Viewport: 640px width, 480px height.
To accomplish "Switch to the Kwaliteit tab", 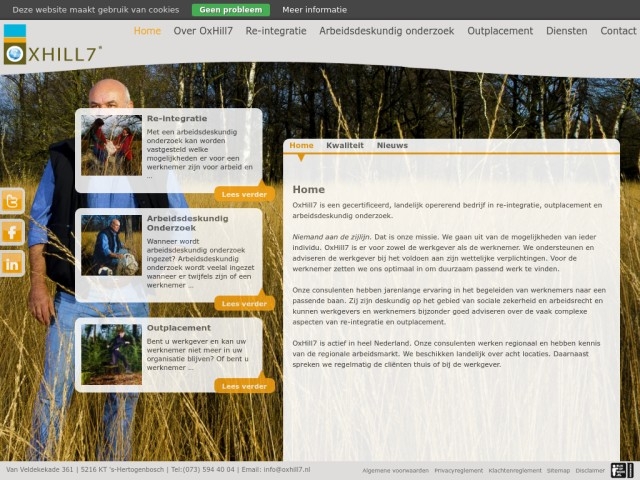I will (345, 146).
